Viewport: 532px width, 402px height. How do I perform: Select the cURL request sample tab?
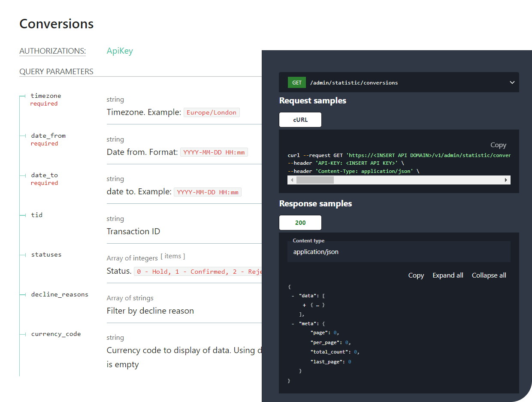click(x=300, y=120)
